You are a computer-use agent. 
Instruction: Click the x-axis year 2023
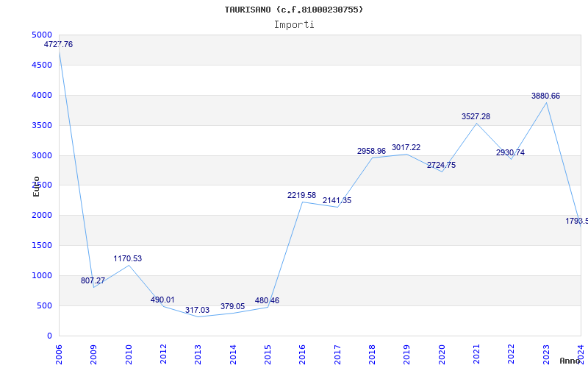pos(546,354)
